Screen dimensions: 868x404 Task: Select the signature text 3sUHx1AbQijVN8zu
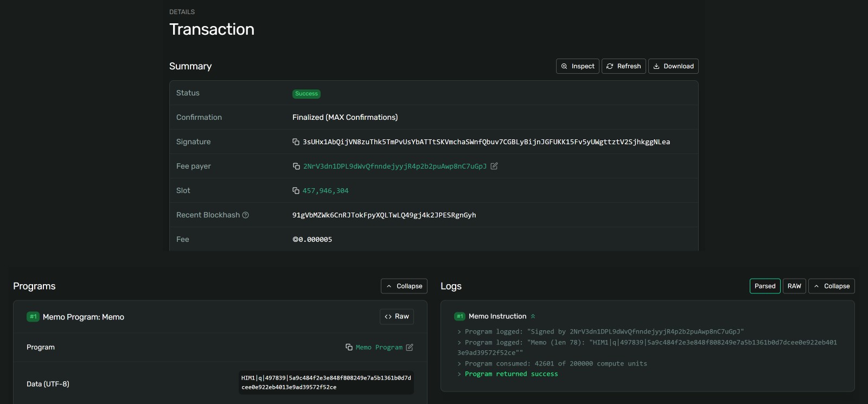click(x=486, y=142)
